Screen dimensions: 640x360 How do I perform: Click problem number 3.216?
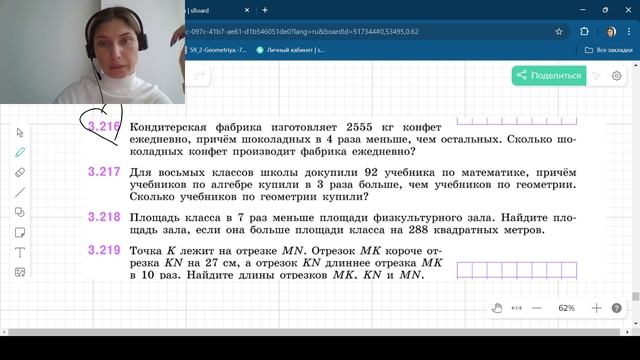click(104, 127)
